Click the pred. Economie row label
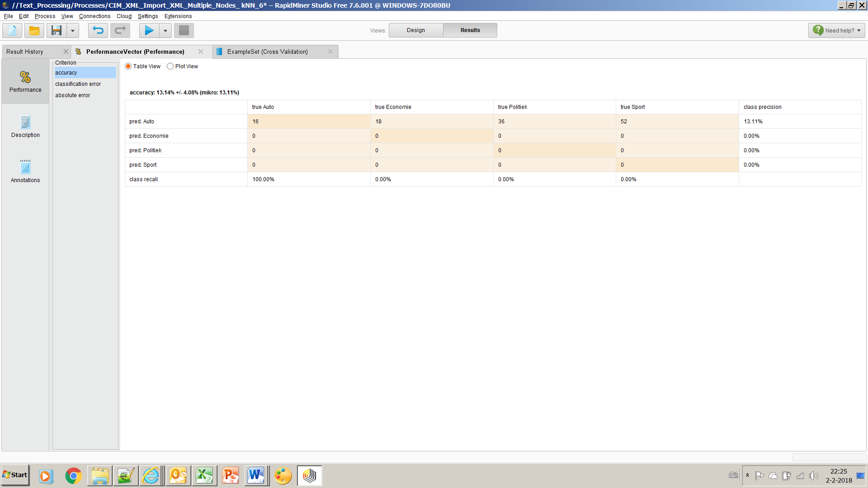The height and width of the screenshot is (488, 868). 186,136
